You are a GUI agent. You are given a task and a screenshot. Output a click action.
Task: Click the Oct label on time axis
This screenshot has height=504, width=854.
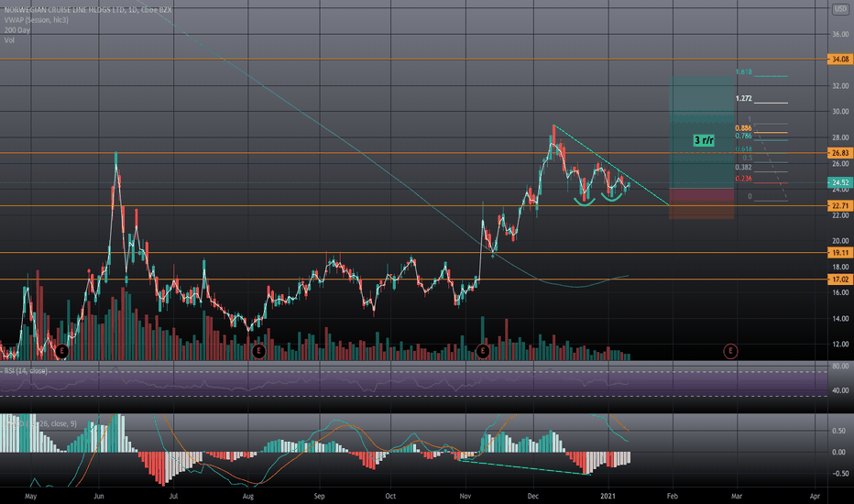pyautogui.click(x=390, y=497)
